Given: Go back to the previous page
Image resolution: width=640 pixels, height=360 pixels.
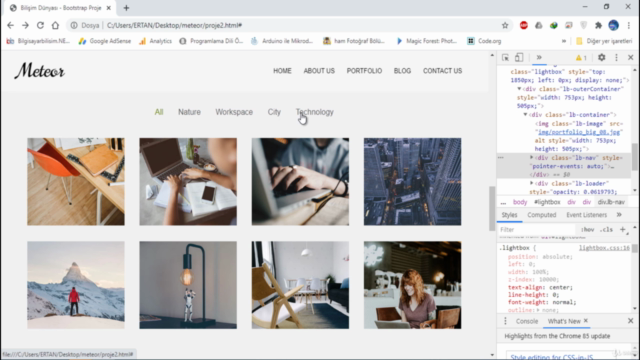Looking at the screenshot, I should tap(10, 25).
